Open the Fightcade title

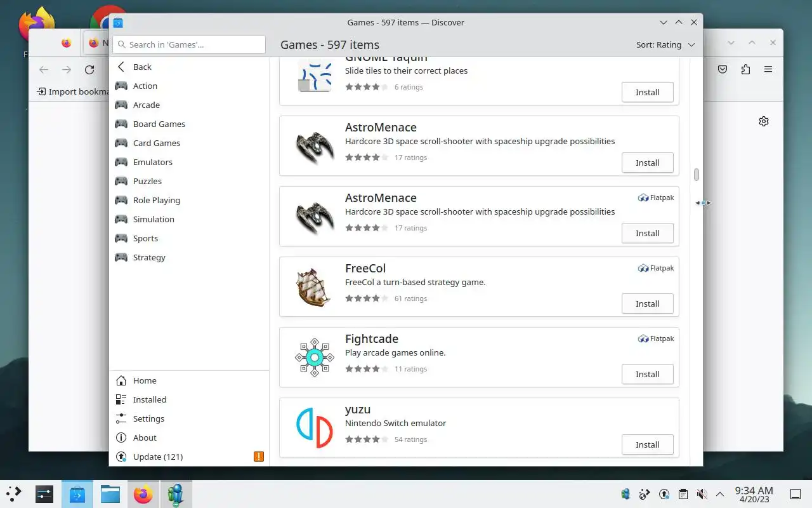point(372,338)
